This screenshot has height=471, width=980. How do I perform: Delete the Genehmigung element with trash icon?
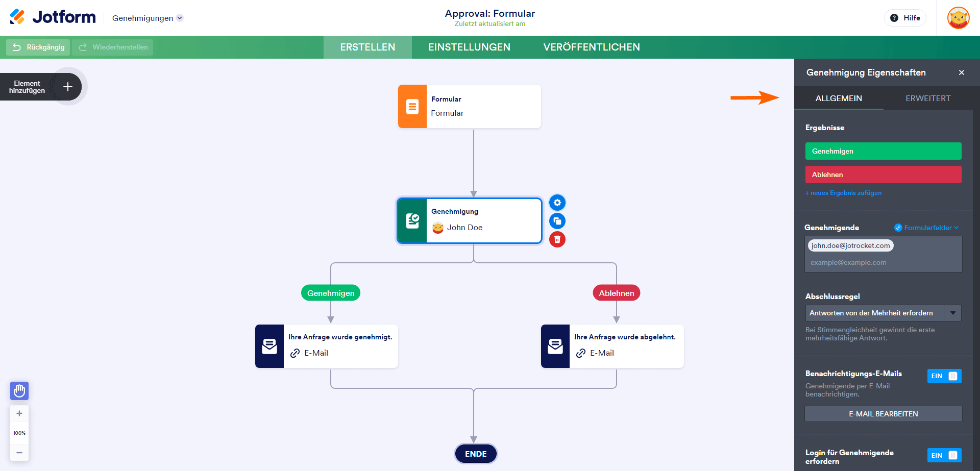557,239
